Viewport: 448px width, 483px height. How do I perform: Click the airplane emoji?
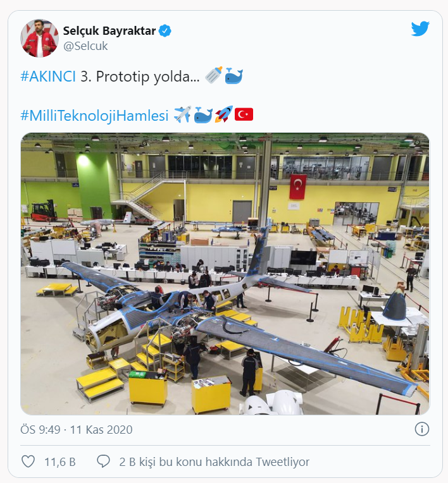[182, 114]
